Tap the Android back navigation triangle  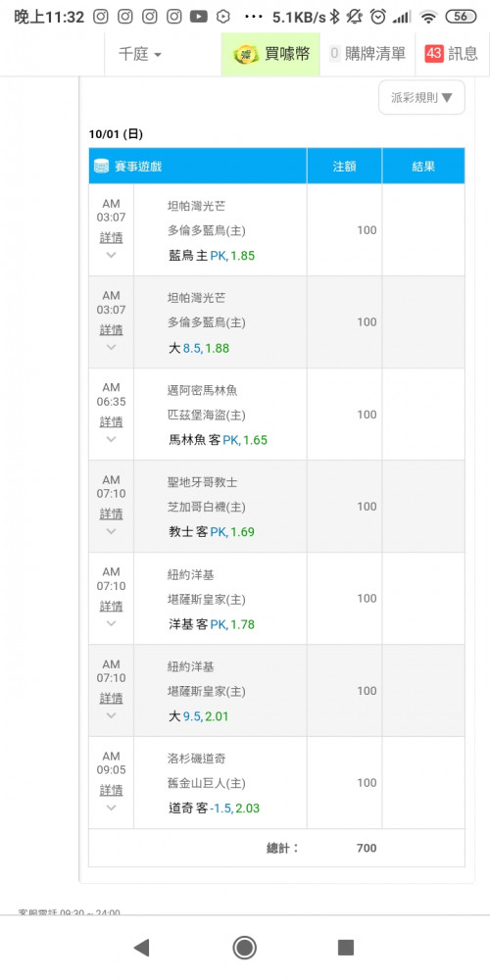point(142,948)
